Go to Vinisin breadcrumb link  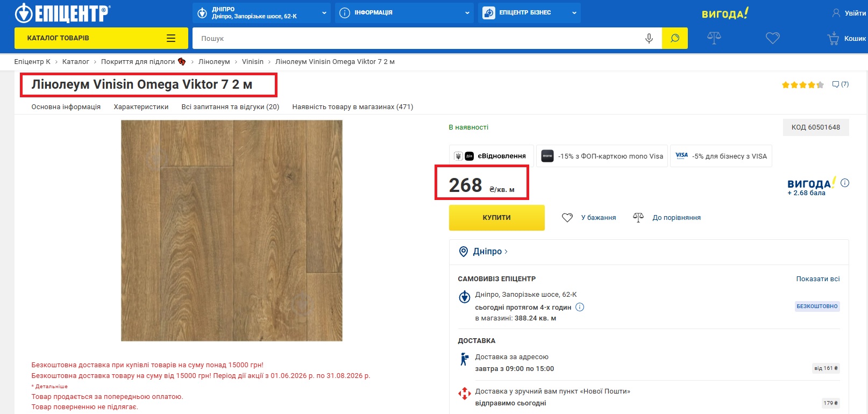click(253, 62)
